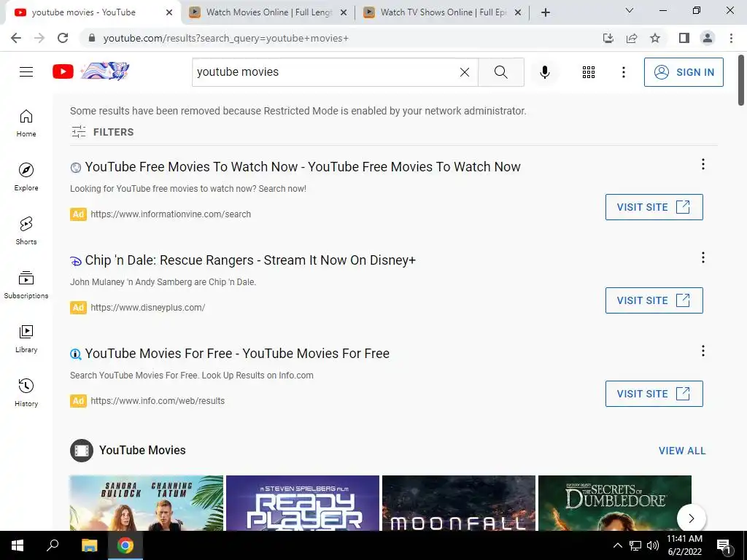747x560 pixels.
Task: Bookmark this page with the star
Action: coord(655,38)
